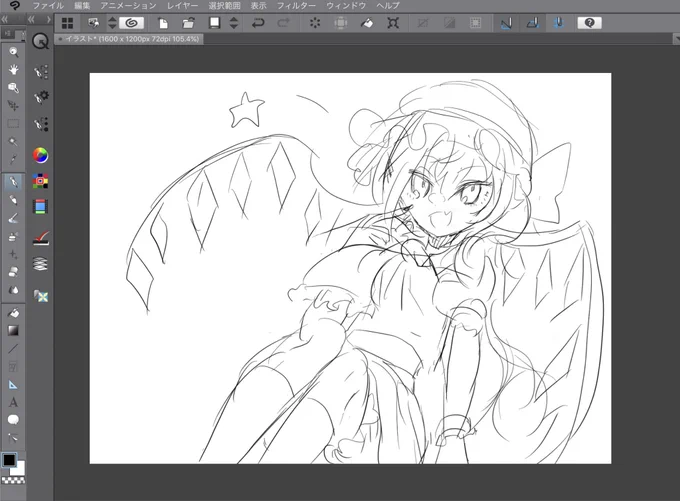Viewport: 680px width, 501px height.
Task: Open the Color Set palette
Action: (40, 181)
